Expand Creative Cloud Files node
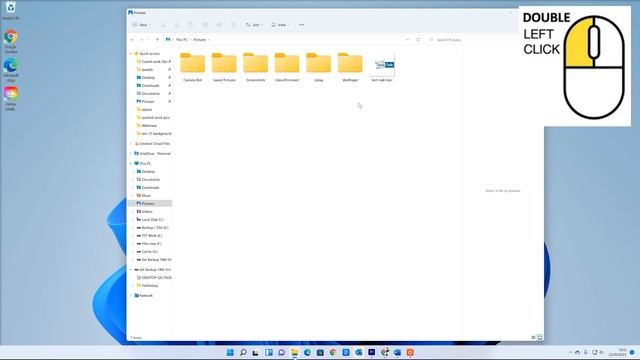 click(x=131, y=144)
